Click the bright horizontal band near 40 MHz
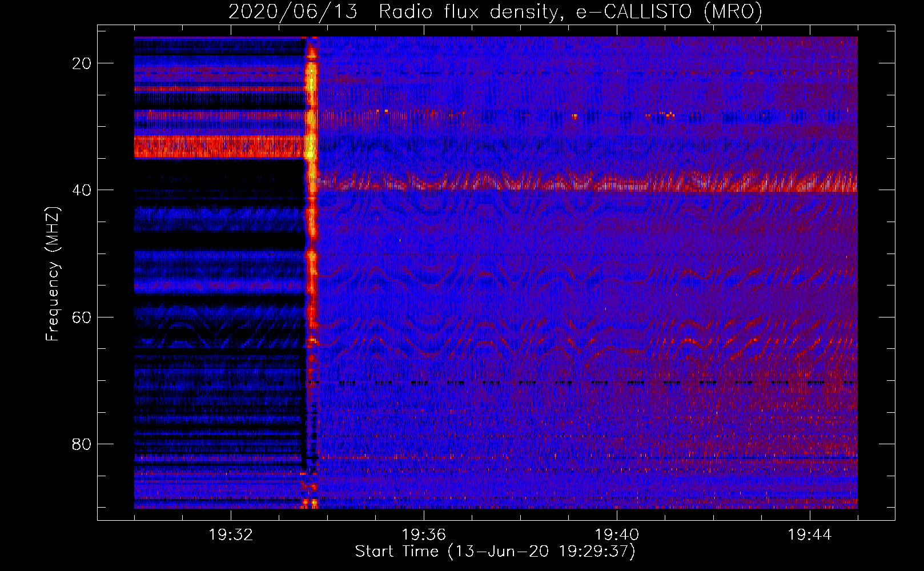This screenshot has width=924, height=571. point(587,183)
